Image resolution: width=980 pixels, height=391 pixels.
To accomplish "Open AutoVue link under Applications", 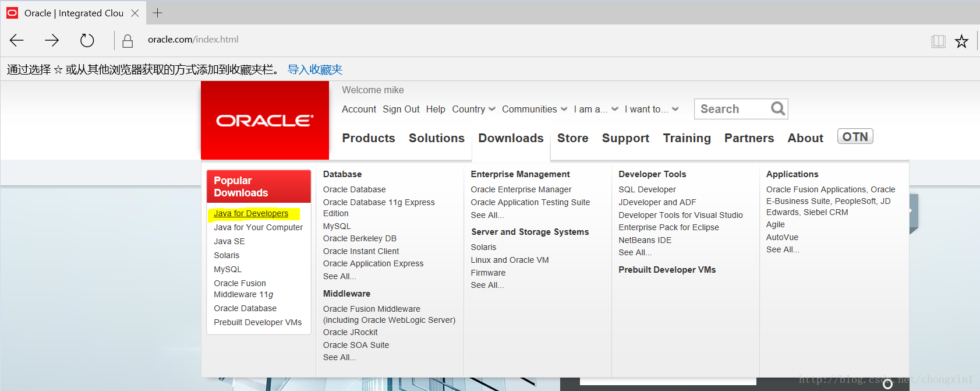I will [782, 237].
